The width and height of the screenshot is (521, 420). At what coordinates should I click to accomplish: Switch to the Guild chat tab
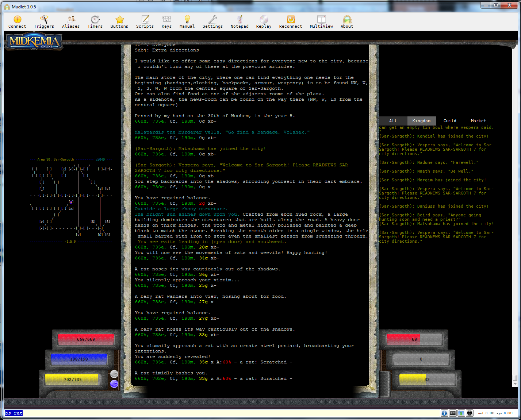(x=450, y=121)
